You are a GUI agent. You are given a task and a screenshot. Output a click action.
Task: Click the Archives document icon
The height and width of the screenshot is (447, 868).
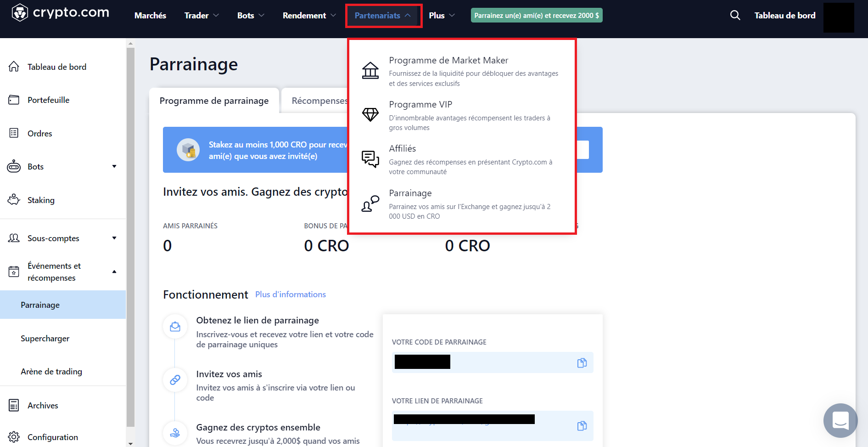click(14, 405)
